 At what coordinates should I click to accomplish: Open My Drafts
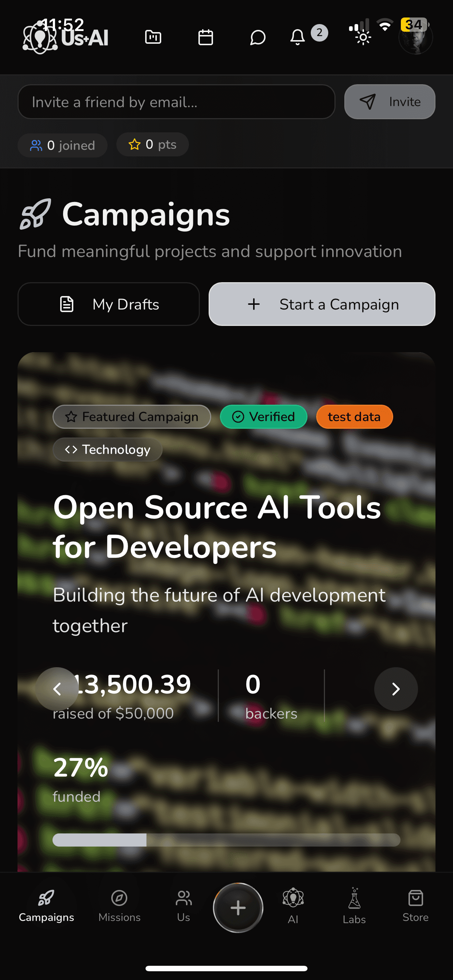[x=108, y=304]
